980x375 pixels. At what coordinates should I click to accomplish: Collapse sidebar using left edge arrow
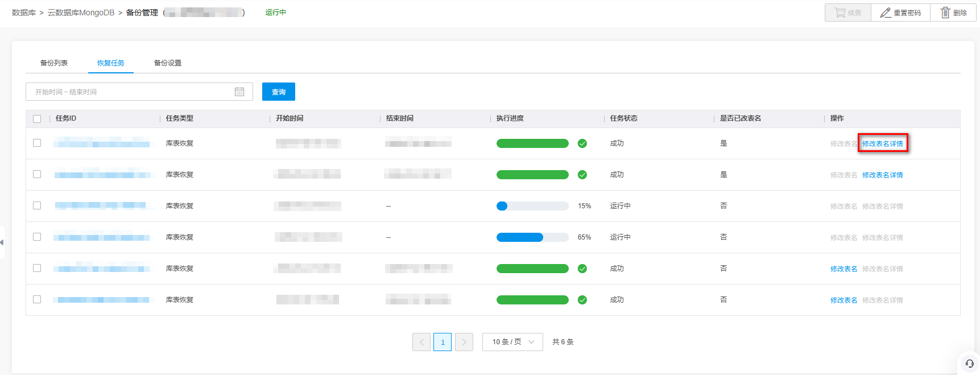[2, 242]
